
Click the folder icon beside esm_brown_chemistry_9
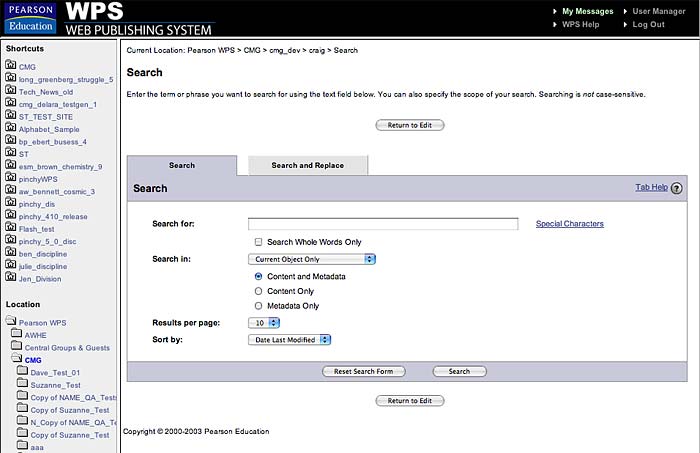[x=11, y=165]
